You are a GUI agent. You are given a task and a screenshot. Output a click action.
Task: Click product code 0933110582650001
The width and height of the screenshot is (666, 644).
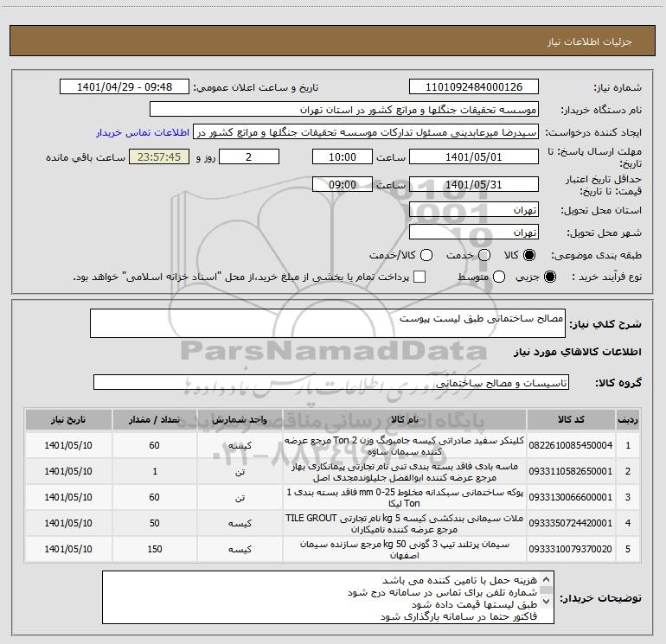click(571, 471)
